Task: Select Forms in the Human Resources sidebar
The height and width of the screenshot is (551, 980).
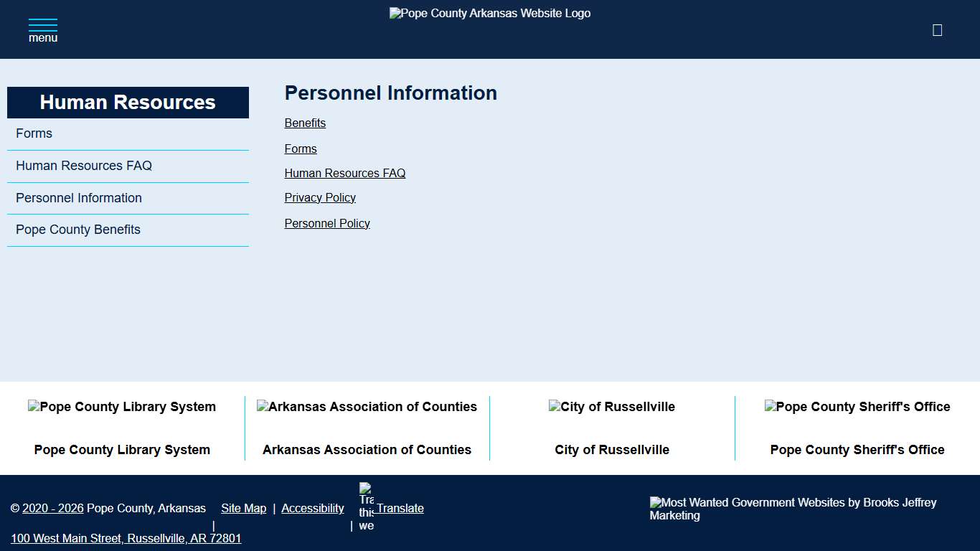Action: pos(34,133)
